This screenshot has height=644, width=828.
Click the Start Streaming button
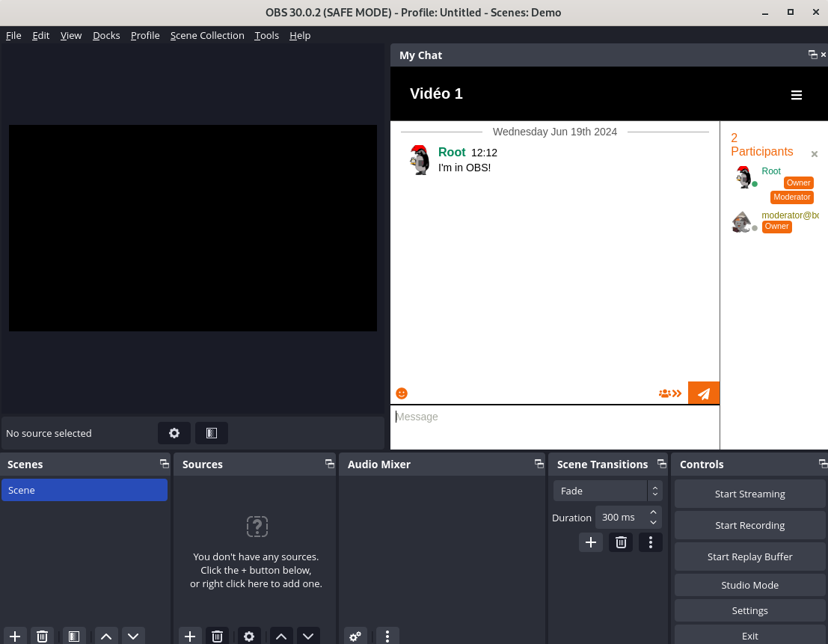click(749, 494)
